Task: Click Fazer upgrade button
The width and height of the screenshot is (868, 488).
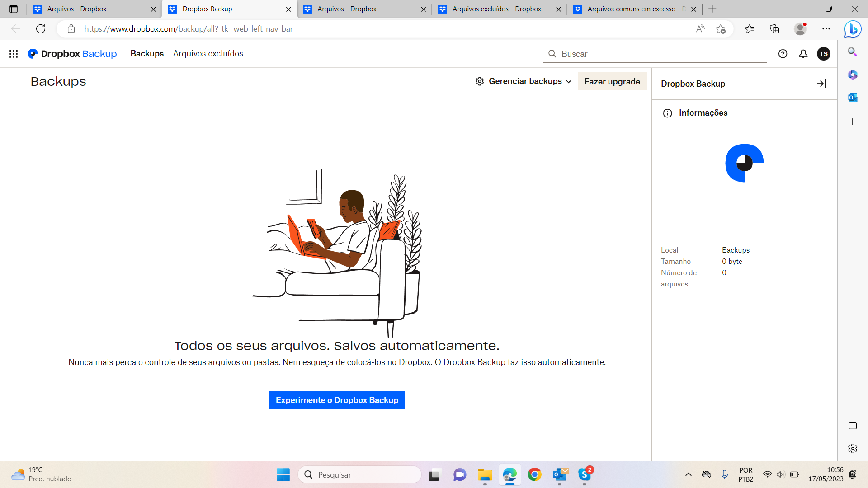Action: 612,82
